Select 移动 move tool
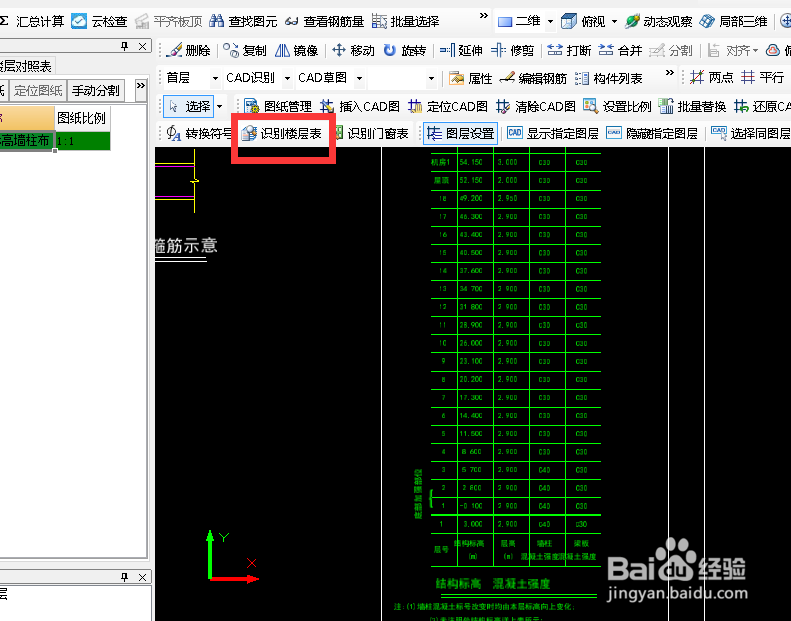The image size is (791, 621). pyautogui.click(x=353, y=50)
